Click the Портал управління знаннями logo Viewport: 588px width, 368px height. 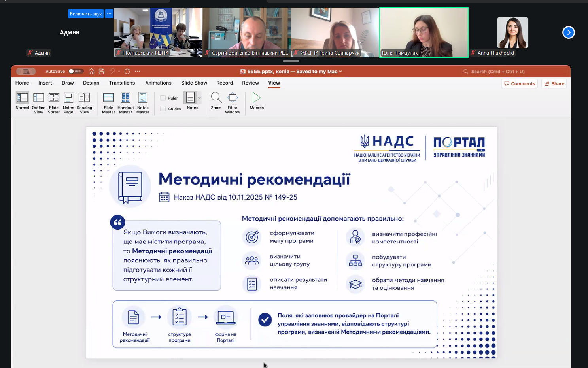[x=459, y=147]
